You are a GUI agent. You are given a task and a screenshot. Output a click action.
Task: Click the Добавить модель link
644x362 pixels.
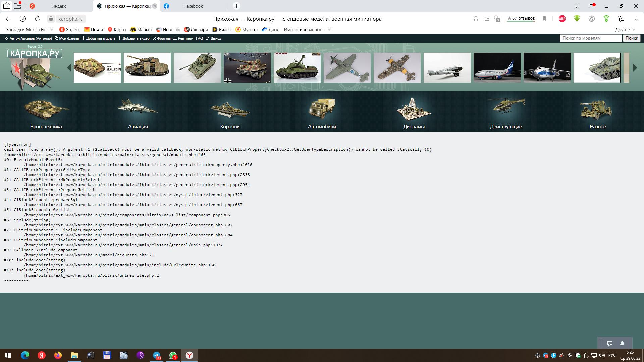click(100, 38)
